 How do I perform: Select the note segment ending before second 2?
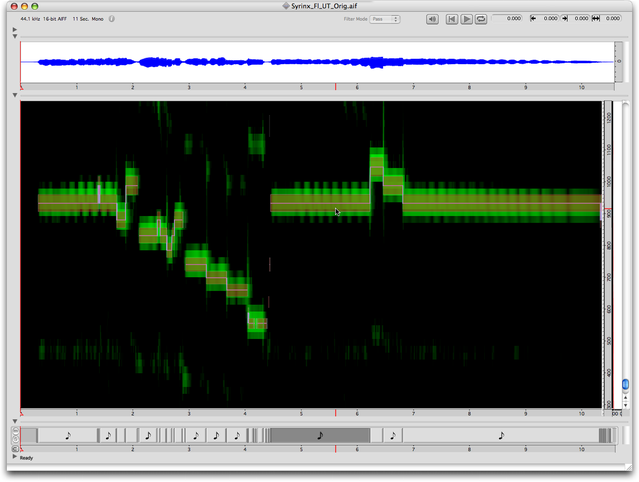coord(108,436)
